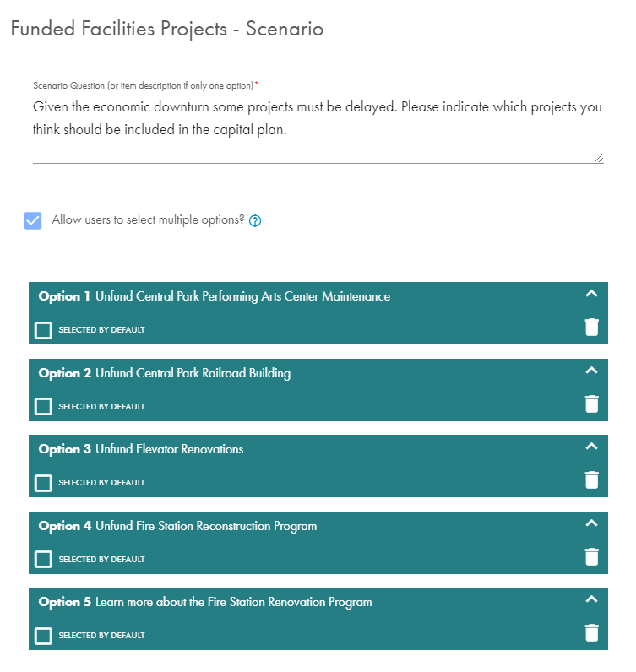636x672 pixels.
Task: Trash Option 5 Fire Station Renovation Program
Action: pyautogui.click(x=591, y=633)
